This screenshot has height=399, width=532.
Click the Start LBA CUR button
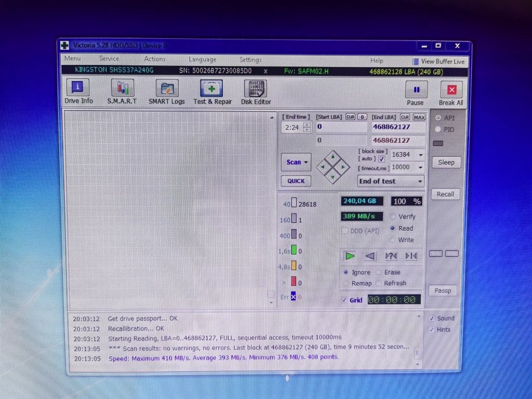point(350,117)
